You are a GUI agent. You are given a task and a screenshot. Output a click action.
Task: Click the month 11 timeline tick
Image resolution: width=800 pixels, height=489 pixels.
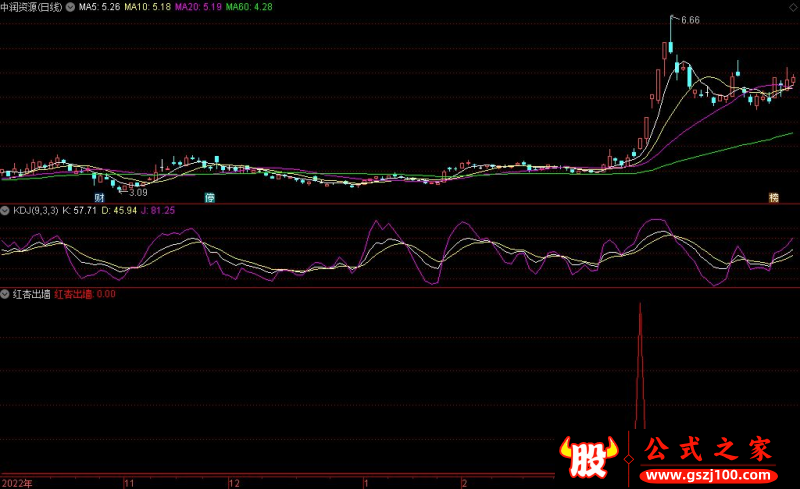[129, 482]
